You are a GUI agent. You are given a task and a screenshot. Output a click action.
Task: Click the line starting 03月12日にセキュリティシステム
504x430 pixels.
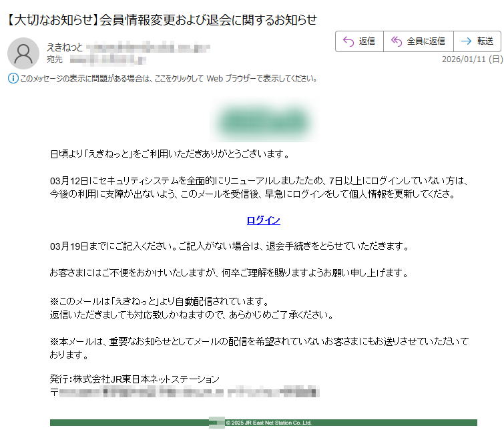tap(259, 181)
